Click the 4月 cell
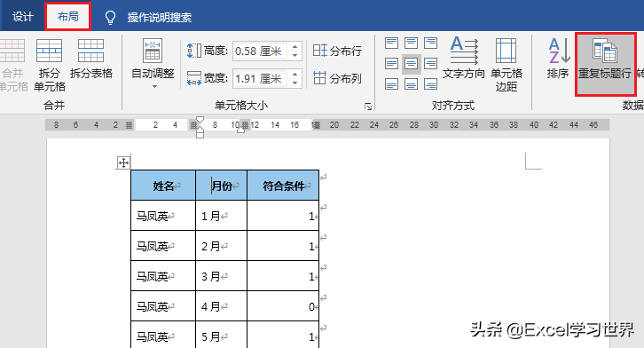The image size is (644, 348). (222, 306)
